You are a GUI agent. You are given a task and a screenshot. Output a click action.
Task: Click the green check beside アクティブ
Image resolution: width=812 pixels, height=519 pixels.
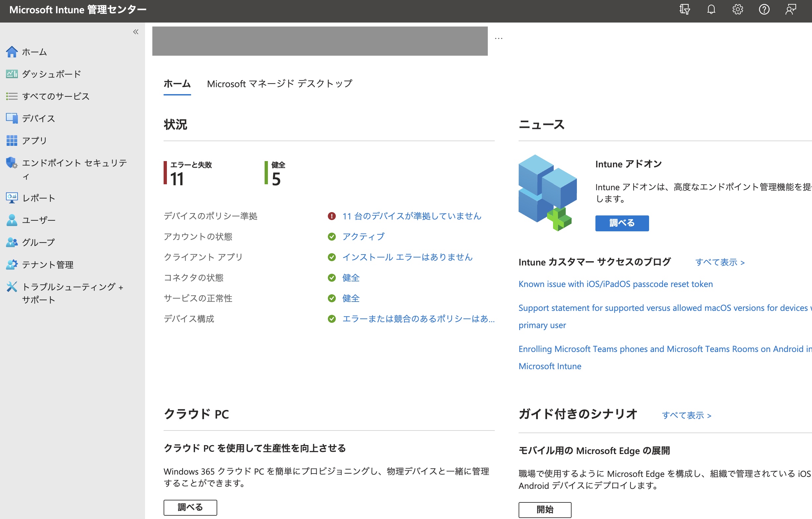(331, 237)
